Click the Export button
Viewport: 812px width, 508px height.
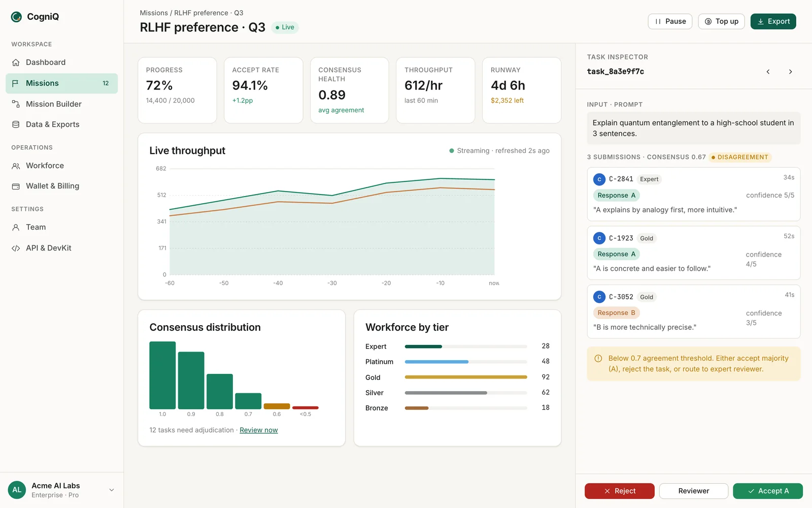pyautogui.click(x=773, y=21)
